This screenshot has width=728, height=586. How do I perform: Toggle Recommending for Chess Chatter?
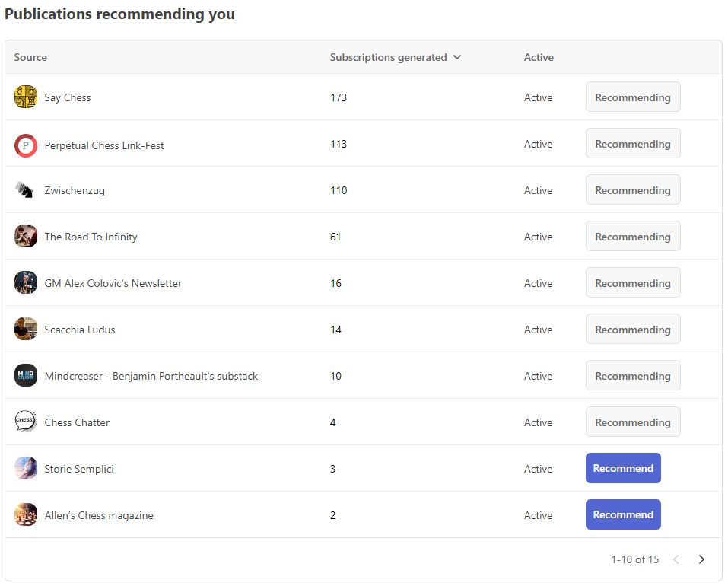pyautogui.click(x=633, y=422)
